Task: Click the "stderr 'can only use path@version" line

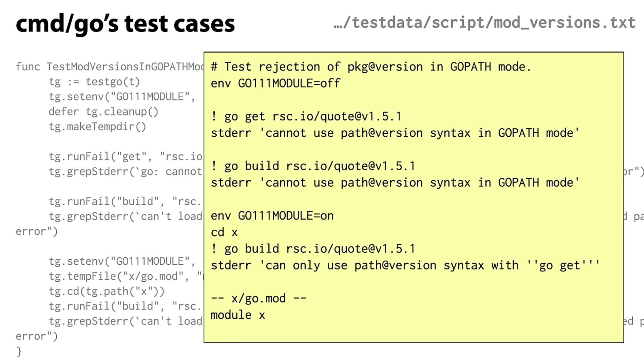Action: tap(405, 265)
